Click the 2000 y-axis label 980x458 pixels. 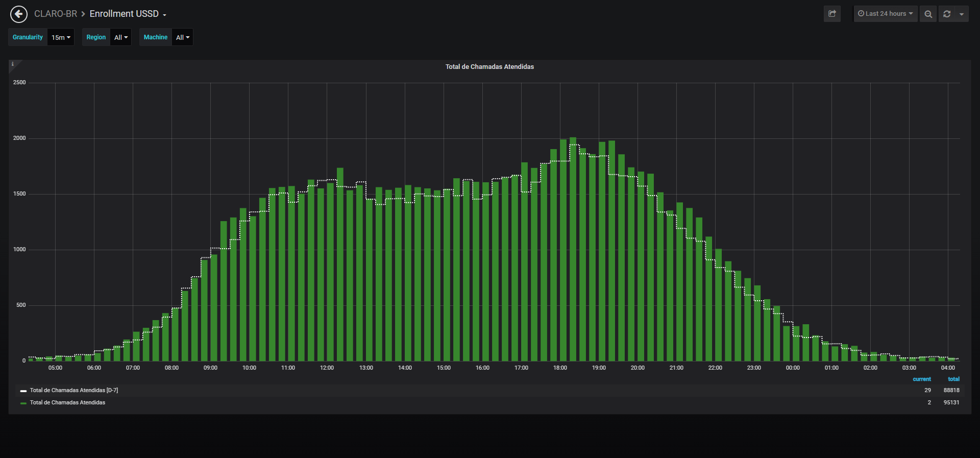pyautogui.click(x=19, y=138)
